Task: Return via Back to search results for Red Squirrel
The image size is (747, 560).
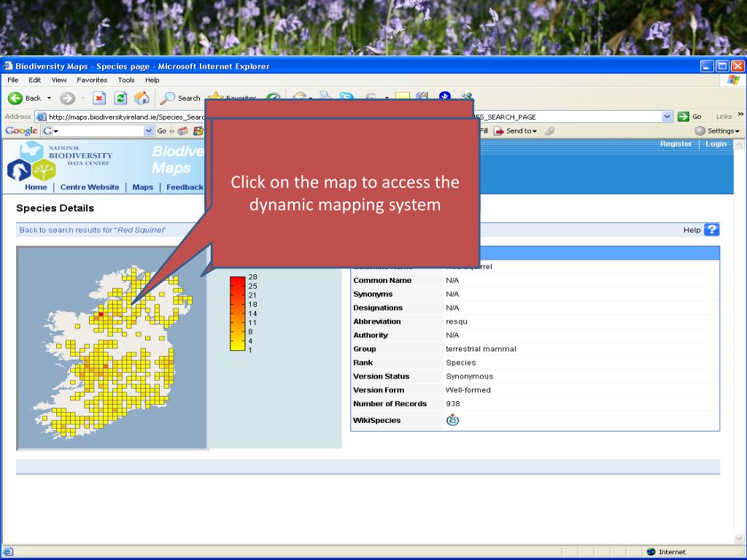Action: (x=93, y=230)
